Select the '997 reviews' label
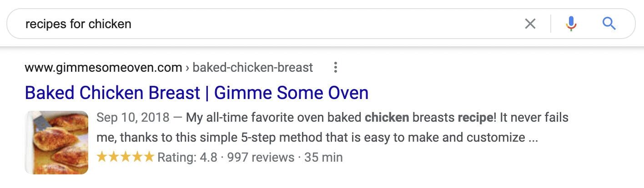 pyautogui.click(x=261, y=158)
